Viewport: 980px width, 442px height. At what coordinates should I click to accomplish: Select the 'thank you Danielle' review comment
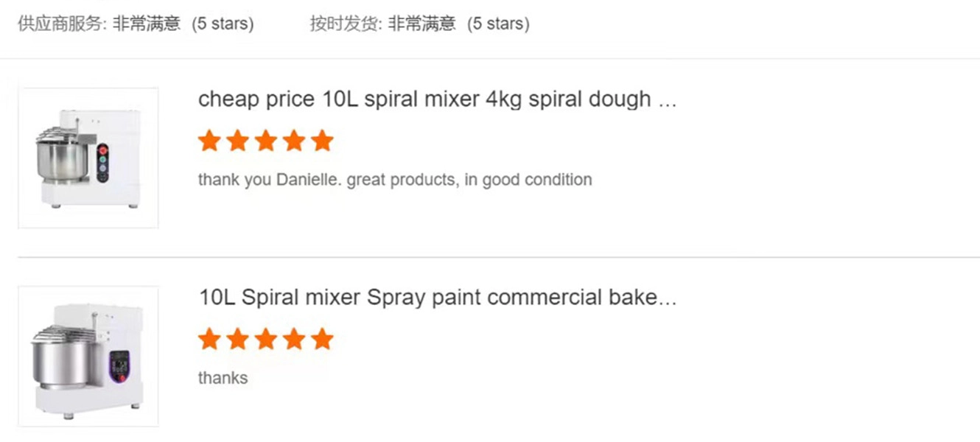tap(395, 180)
